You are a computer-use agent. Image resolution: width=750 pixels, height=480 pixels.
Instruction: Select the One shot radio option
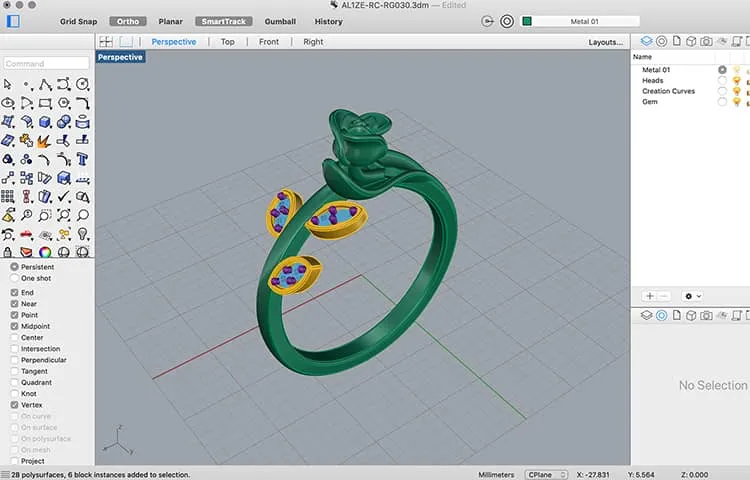14,278
